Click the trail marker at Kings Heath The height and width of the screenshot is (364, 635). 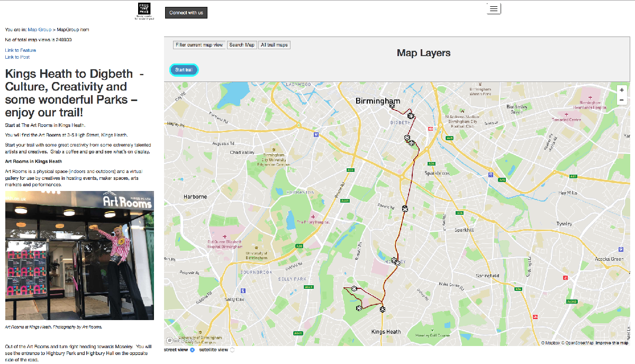[382, 309]
